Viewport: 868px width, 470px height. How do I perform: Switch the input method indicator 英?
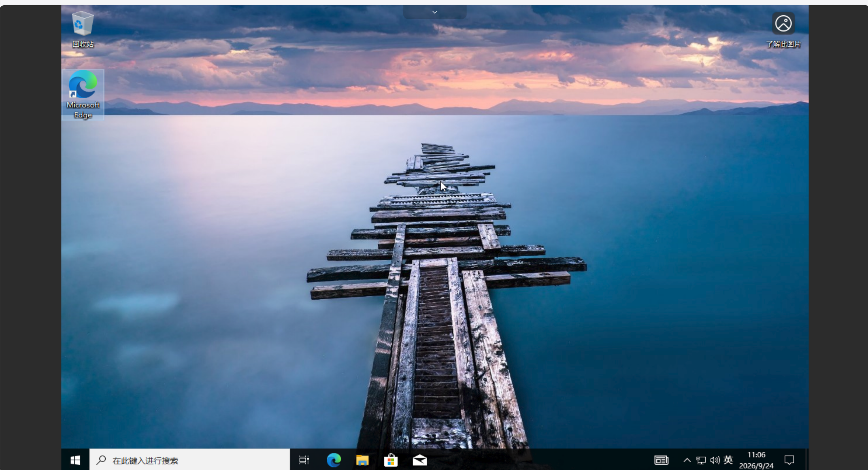coord(728,460)
